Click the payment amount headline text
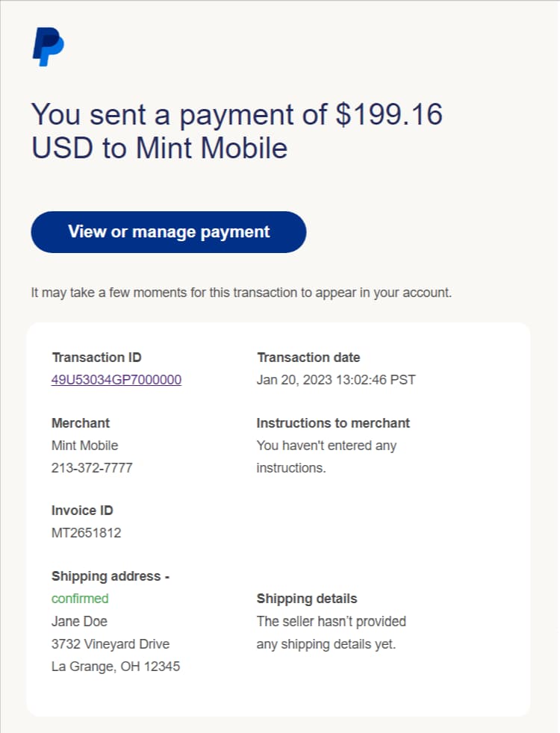The width and height of the screenshot is (560, 733). pyautogui.click(x=237, y=131)
